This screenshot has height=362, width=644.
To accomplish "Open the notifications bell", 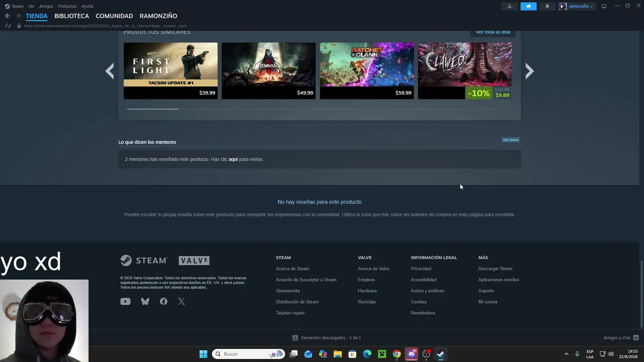I will 547,7.
